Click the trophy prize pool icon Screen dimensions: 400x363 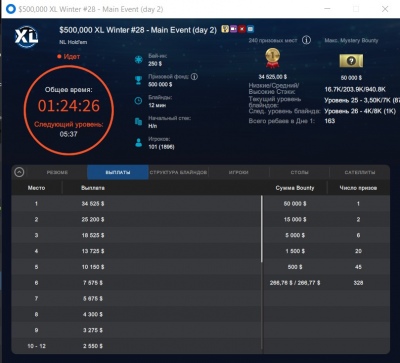[138, 80]
